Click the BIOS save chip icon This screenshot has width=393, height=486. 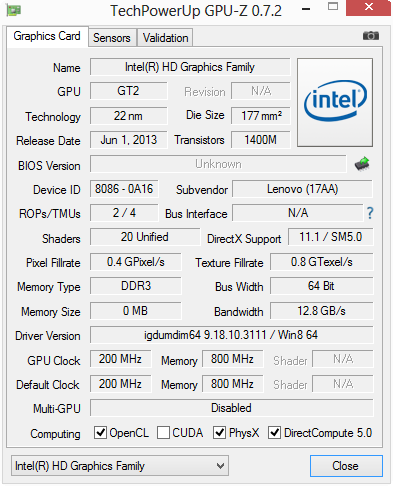(x=362, y=164)
